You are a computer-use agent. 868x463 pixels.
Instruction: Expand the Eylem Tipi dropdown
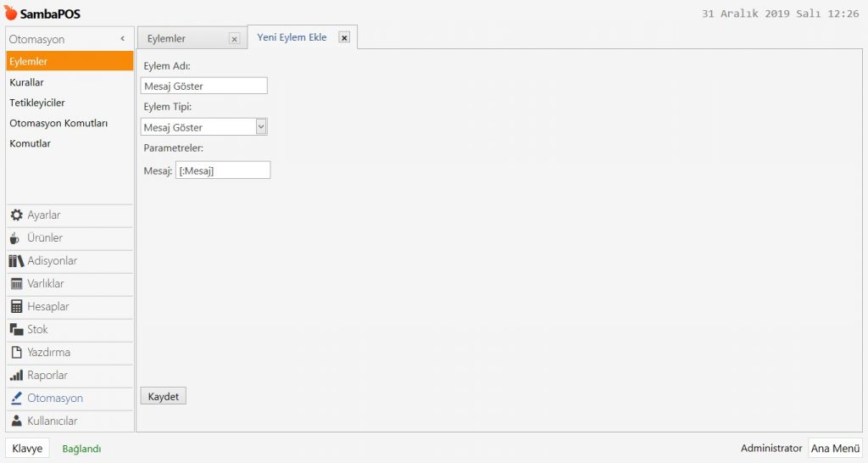coord(261,127)
